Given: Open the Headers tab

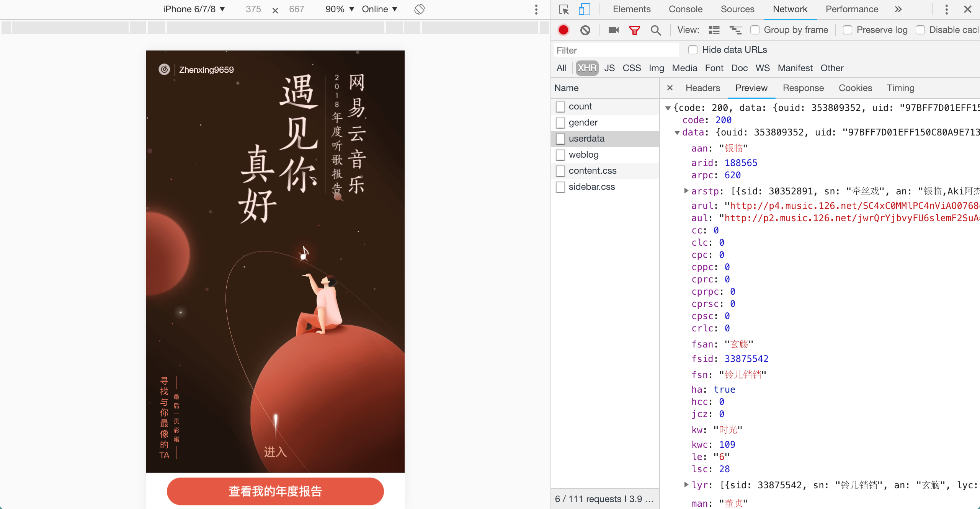Looking at the screenshot, I should (703, 88).
